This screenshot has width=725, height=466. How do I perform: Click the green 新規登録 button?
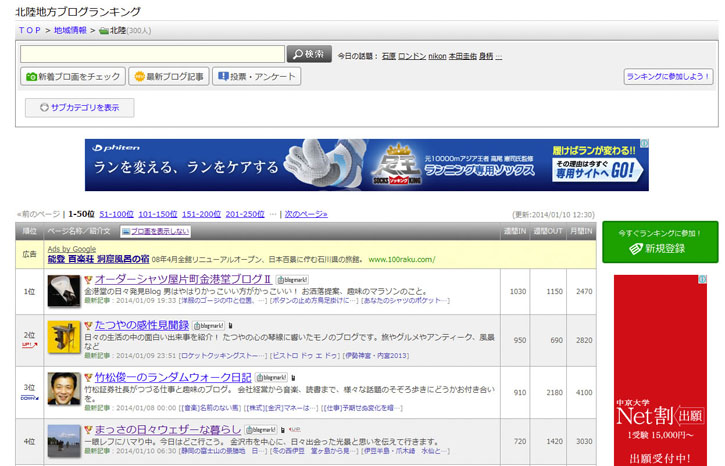click(x=660, y=242)
